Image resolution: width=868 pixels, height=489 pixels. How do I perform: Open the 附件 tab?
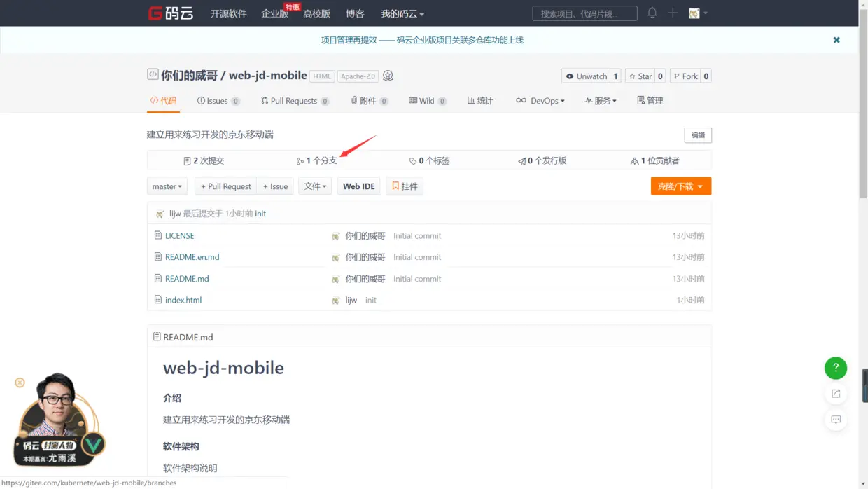click(x=370, y=101)
